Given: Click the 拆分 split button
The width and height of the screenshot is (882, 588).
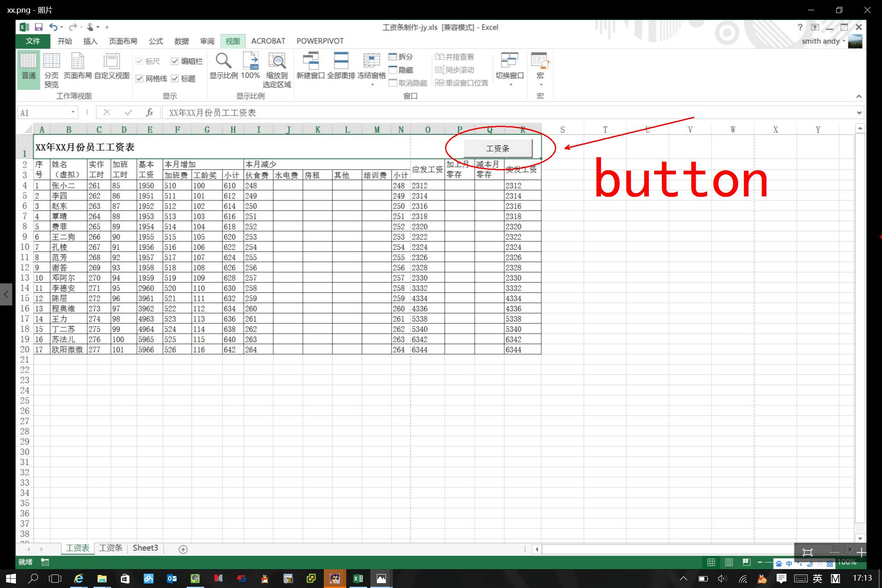Looking at the screenshot, I should point(401,57).
